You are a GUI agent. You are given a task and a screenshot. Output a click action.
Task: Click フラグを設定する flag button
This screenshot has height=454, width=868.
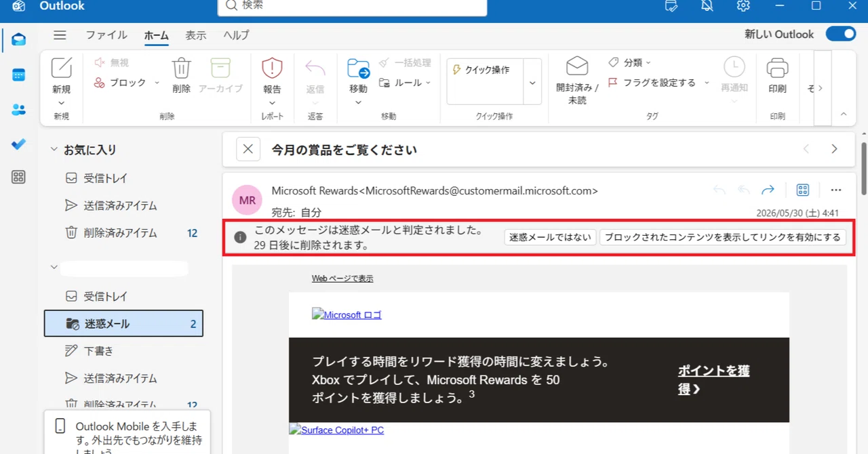652,83
